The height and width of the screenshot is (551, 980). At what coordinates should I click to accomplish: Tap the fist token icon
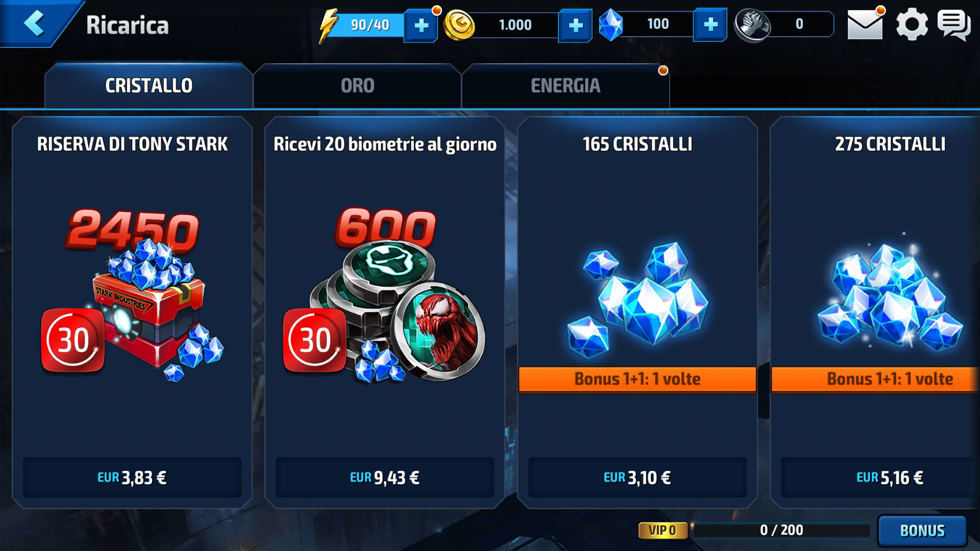(752, 25)
